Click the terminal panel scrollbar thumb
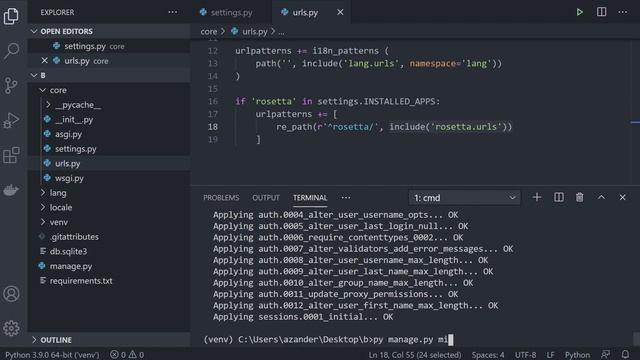 click(636, 338)
